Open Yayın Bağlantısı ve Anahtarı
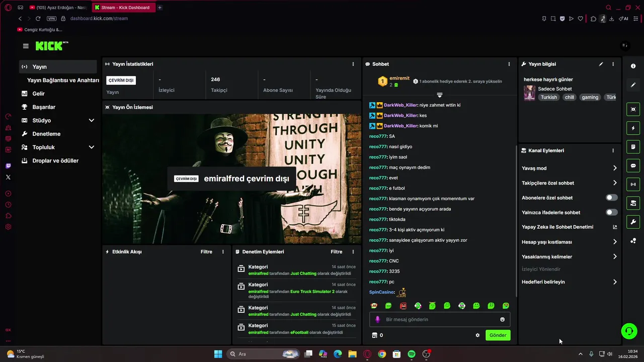Image resolution: width=644 pixels, height=362 pixels. [63, 80]
